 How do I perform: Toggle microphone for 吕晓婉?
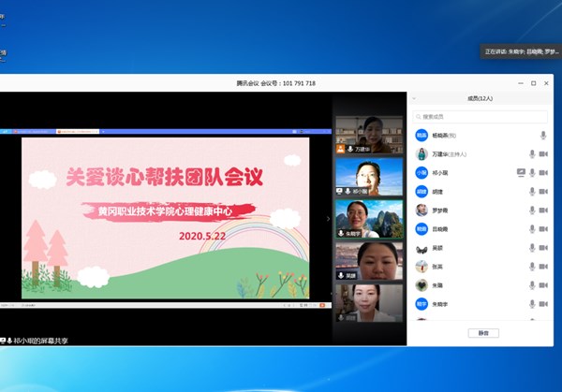point(532,229)
